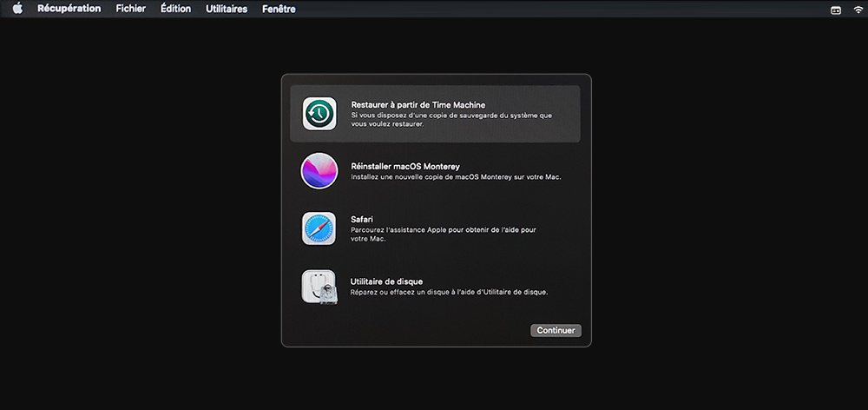This screenshot has height=410, width=868.
Task: Open the Utilitaires menu
Action: coord(227,9)
